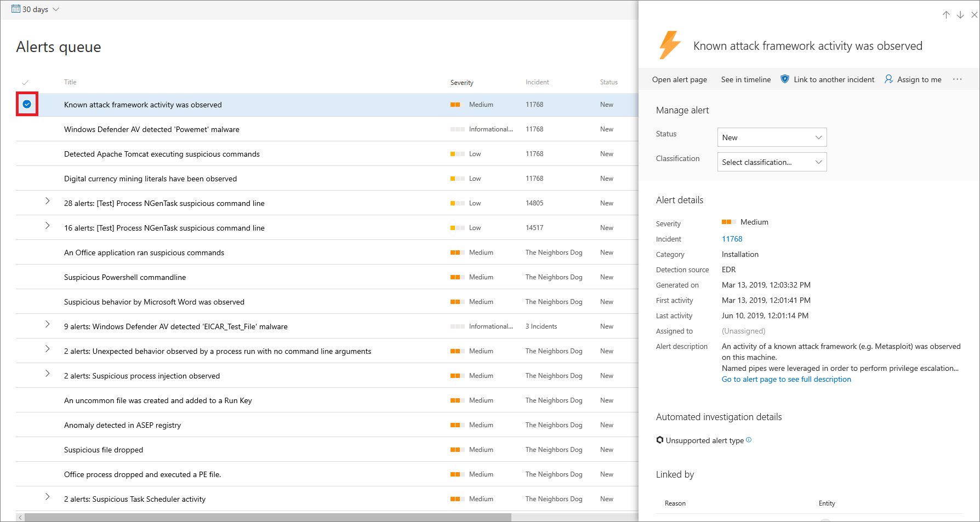The height and width of the screenshot is (522, 980).
Task: Click the calendar icon beside 30 days
Action: click(16, 9)
